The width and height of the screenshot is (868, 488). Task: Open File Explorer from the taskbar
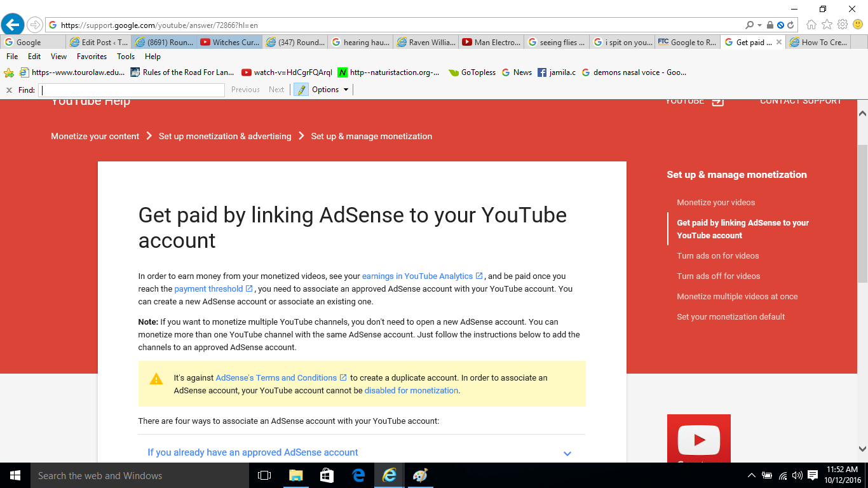point(295,475)
